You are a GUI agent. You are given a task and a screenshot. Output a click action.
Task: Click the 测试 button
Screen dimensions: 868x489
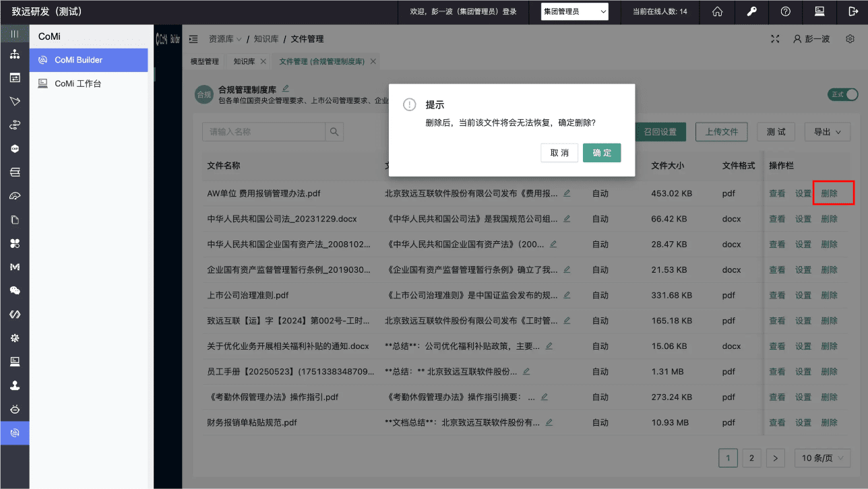click(x=776, y=132)
